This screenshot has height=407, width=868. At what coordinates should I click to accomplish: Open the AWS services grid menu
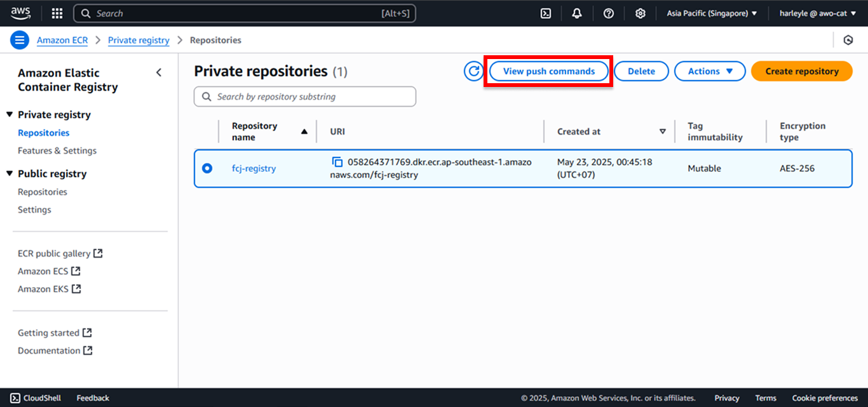57,13
